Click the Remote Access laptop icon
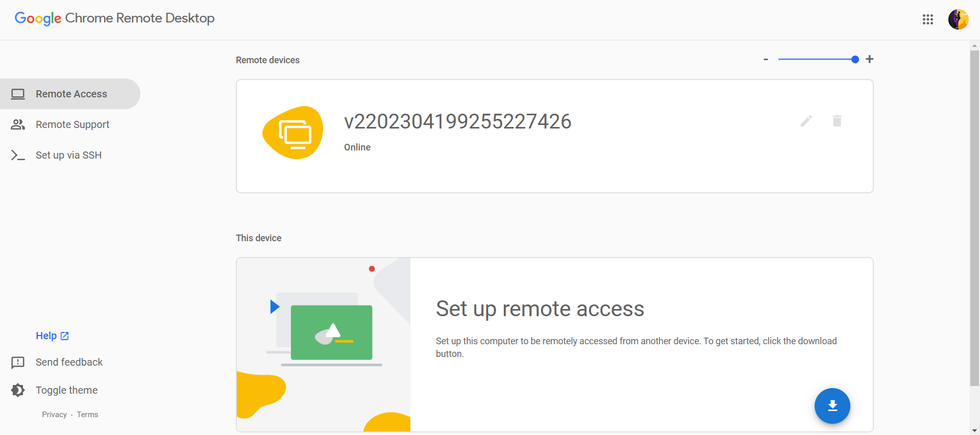 pos(18,94)
